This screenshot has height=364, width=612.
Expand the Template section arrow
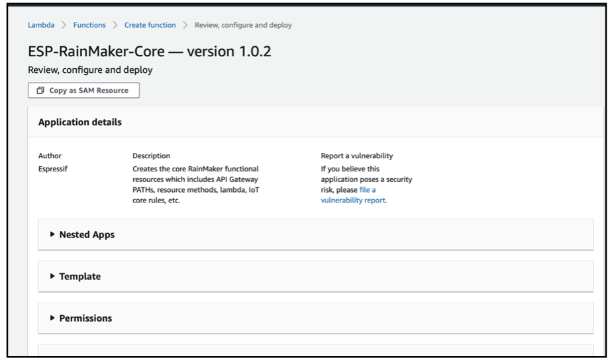point(52,276)
